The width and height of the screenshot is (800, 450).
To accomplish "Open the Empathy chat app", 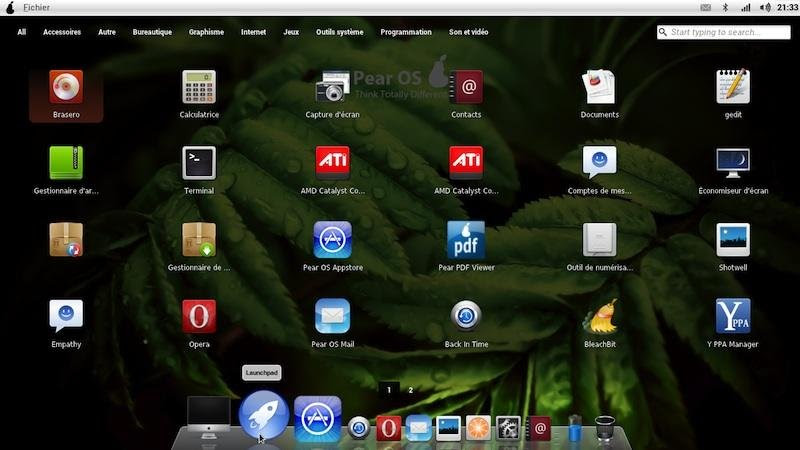I will click(66, 316).
